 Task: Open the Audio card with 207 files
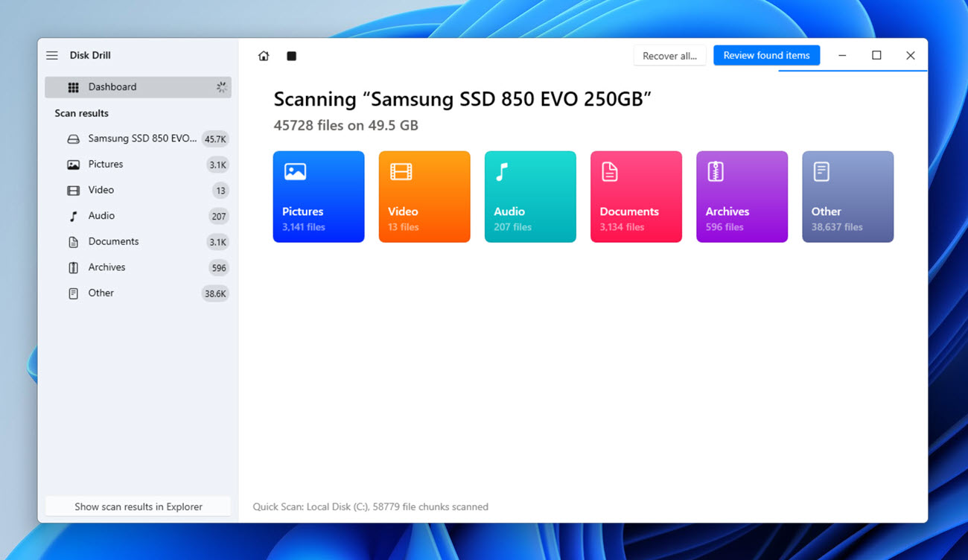coord(530,197)
